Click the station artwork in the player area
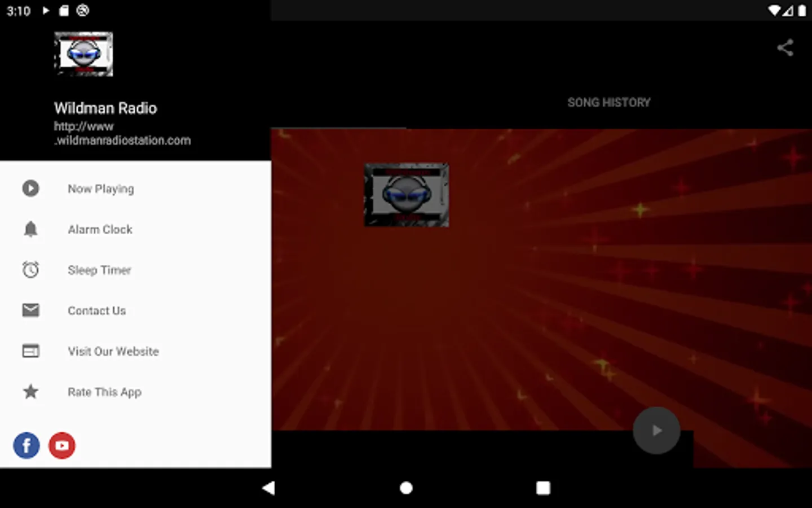This screenshot has height=508, width=812. pyautogui.click(x=407, y=195)
